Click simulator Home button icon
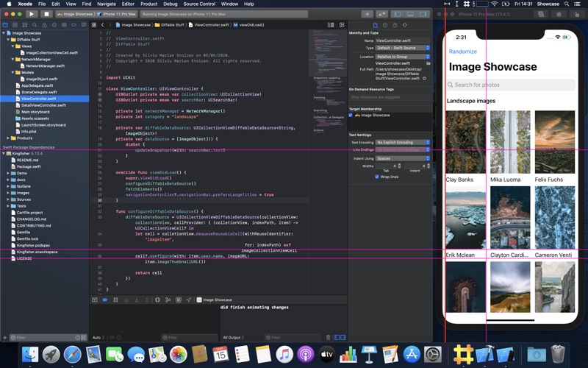 pyautogui.click(x=559, y=14)
